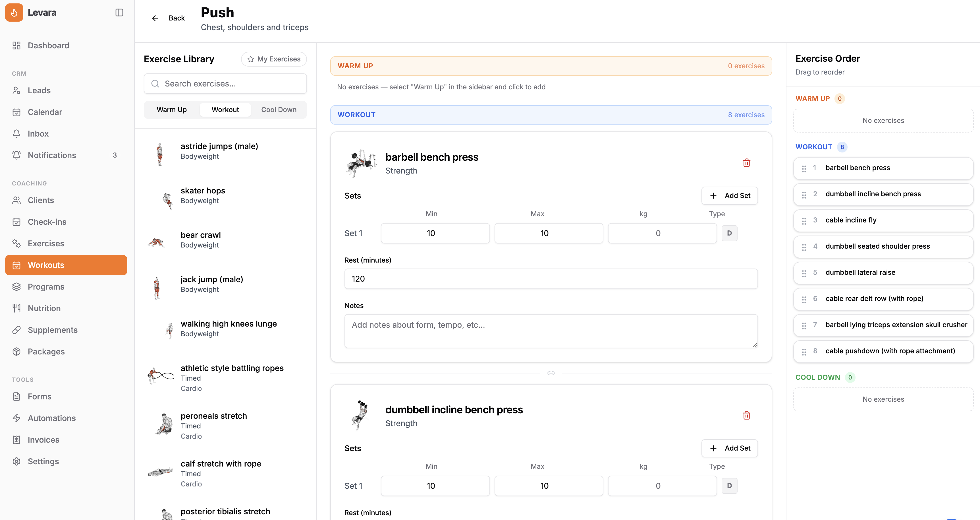980x520 pixels.
Task: Select 'cable incline fly' in Exercise Order
Action: (x=883, y=220)
